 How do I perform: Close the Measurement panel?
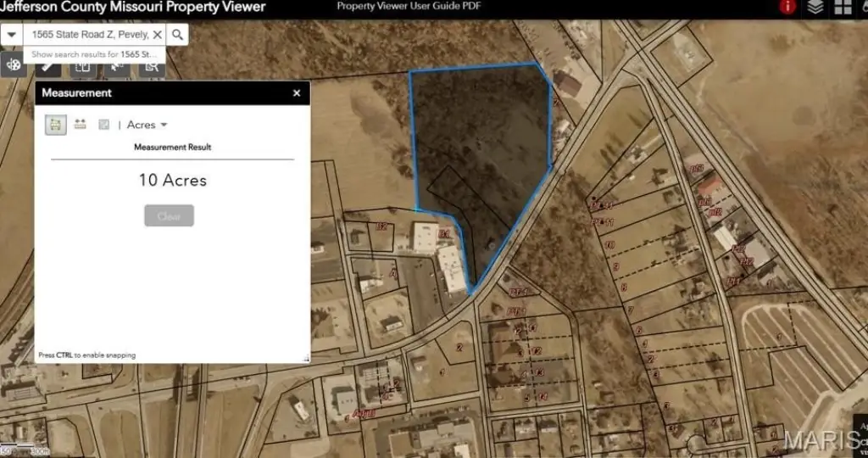297,93
